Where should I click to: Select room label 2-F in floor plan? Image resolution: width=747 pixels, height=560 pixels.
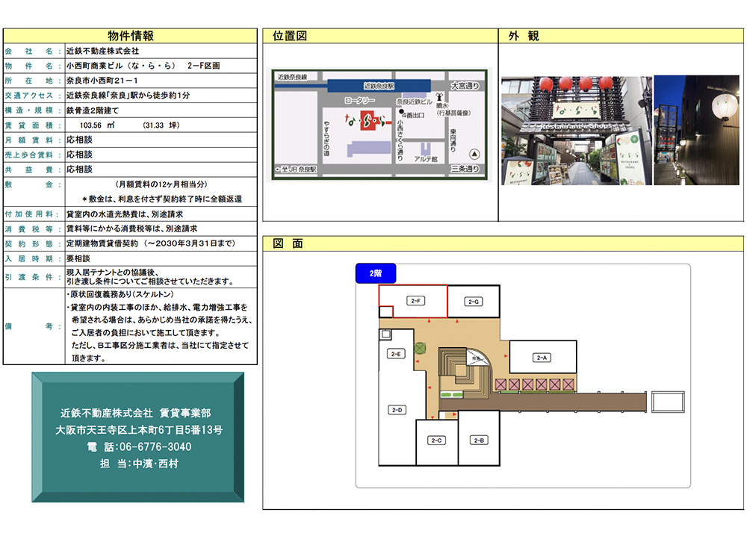coord(416,301)
